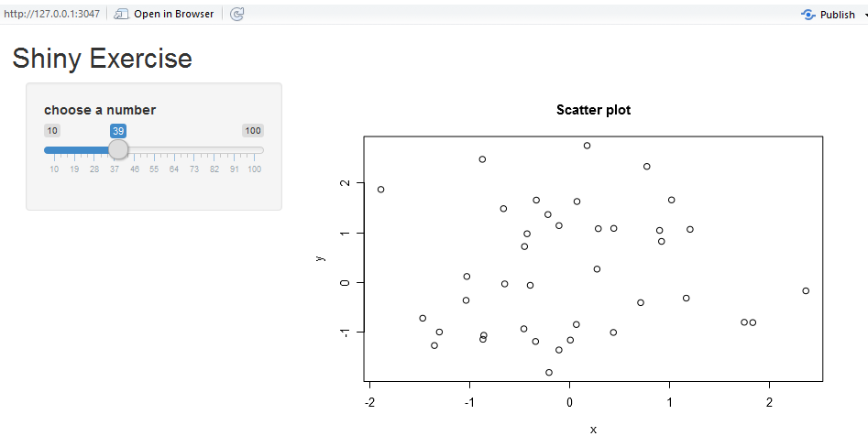Image resolution: width=868 pixels, height=447 pixels.
Task: Click slider tick labeled 19
Action: (74, 169)
